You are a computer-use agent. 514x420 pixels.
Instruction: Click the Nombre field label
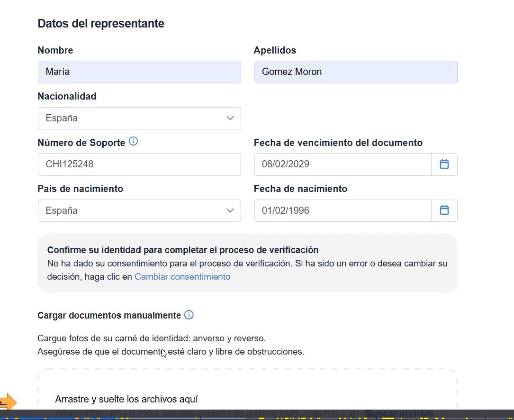55,50
